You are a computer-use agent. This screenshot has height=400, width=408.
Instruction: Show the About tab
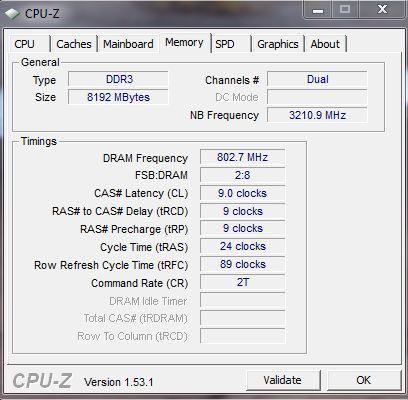(325, 44)
